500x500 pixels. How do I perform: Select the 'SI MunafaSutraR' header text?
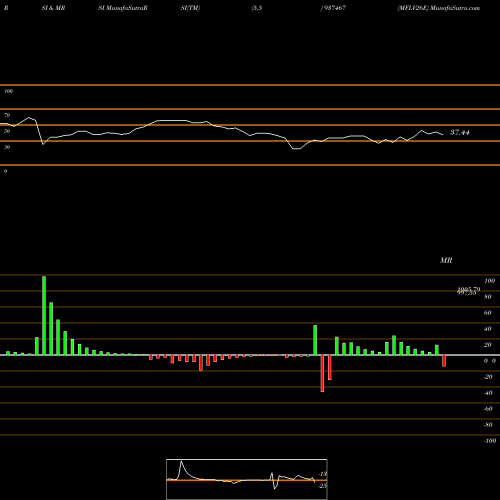[123, 8]
